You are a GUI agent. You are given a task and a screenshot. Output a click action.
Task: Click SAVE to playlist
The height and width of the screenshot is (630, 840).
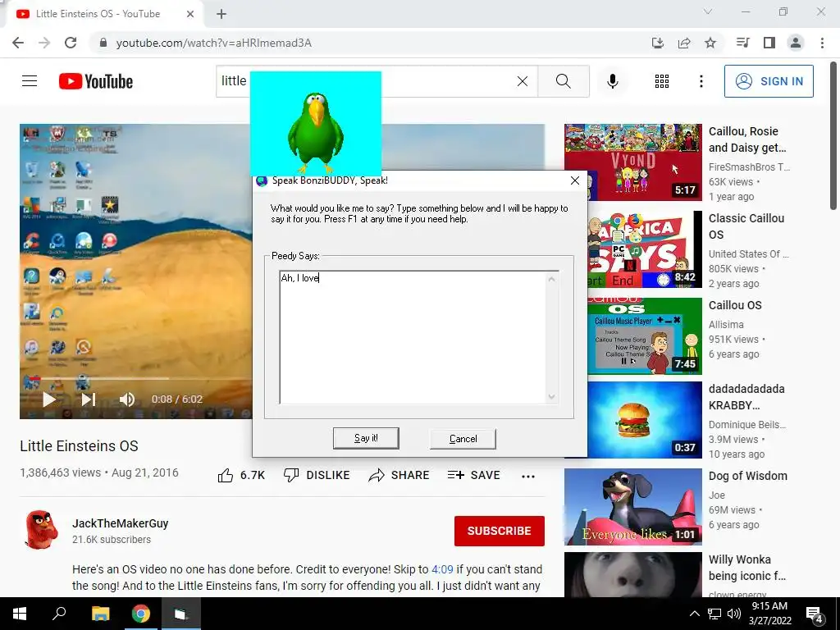tap(473, 475)
